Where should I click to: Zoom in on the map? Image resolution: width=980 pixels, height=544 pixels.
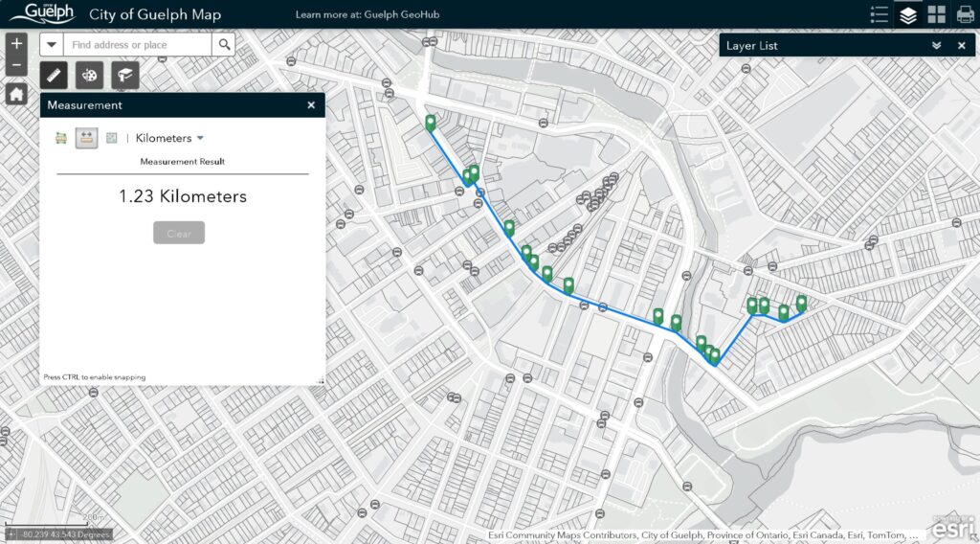click(x=16, y=43)
